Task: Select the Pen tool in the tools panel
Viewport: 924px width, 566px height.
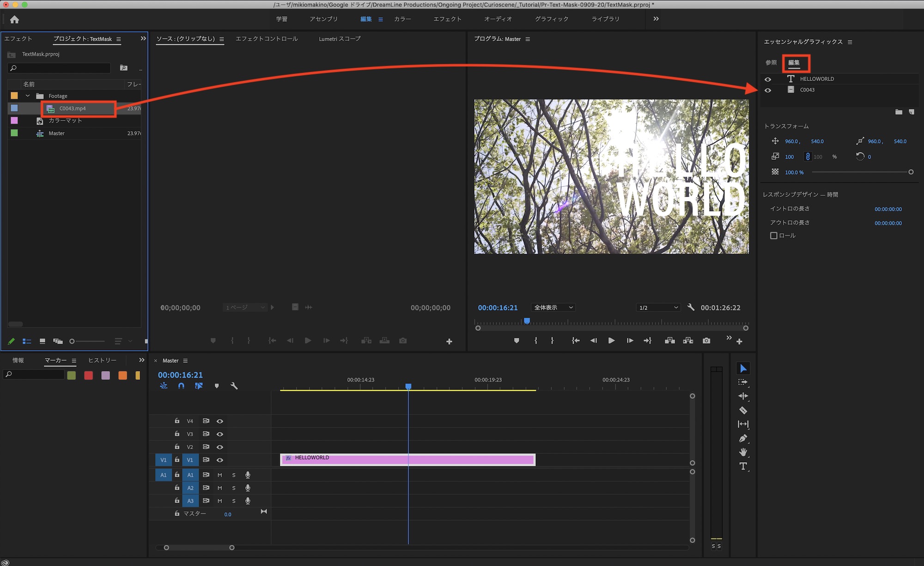Action: point(743,438)
